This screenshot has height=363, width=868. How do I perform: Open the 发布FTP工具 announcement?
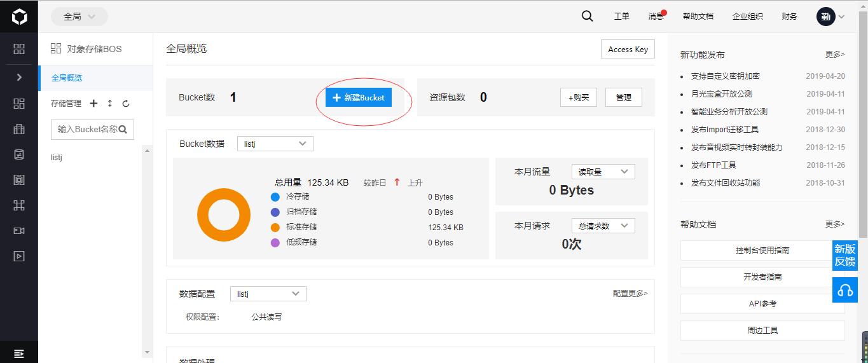click(713, 165)
